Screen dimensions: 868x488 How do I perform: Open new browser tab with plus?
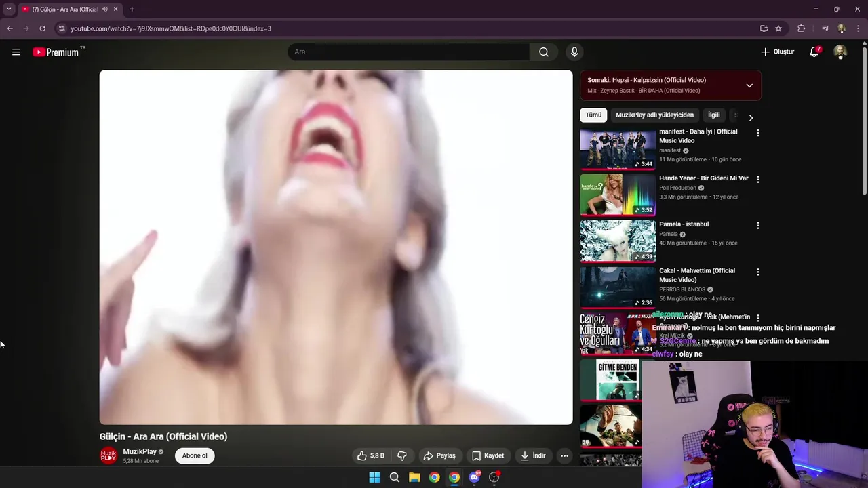132,9
